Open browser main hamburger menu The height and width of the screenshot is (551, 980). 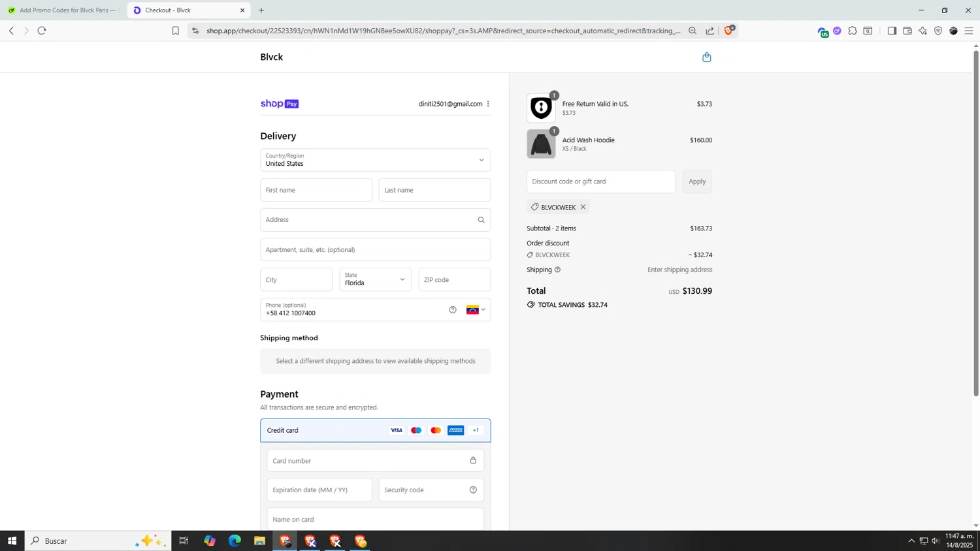point(969,31)
